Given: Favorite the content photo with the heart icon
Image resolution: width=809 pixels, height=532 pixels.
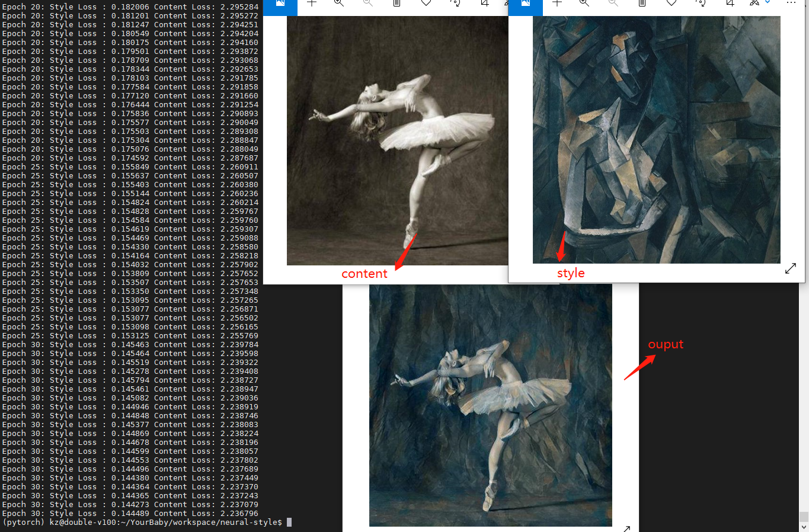Looking at the screenshot, I should (426, 4).
